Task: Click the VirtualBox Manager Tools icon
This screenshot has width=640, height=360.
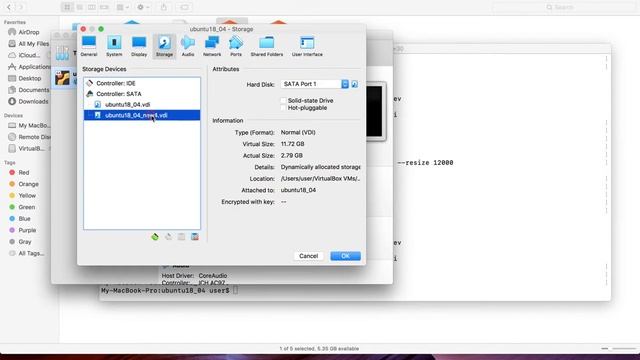Action: click(62, 53)
